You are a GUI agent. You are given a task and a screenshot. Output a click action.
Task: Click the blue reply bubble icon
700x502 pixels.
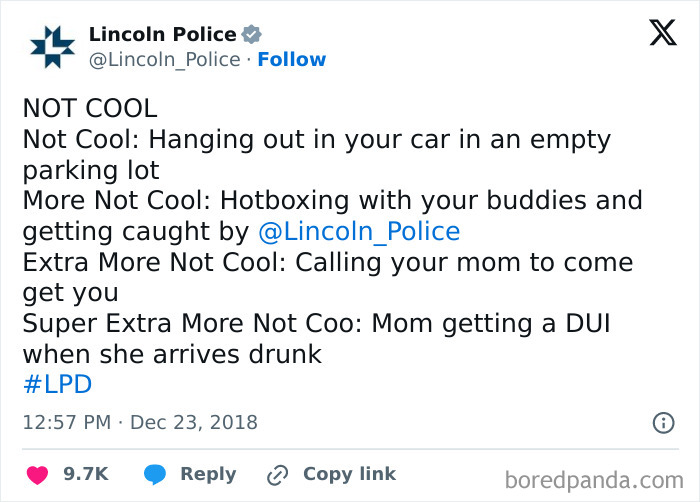pos(155,475)
